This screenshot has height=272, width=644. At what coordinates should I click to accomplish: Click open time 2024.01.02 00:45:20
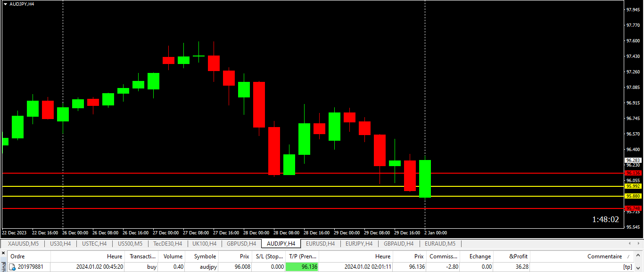click(100, 267)
